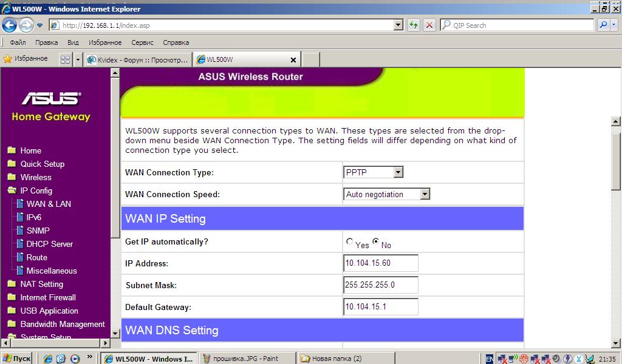Click the Refresh page icon

pyautogui.click(x=414, y=25)
